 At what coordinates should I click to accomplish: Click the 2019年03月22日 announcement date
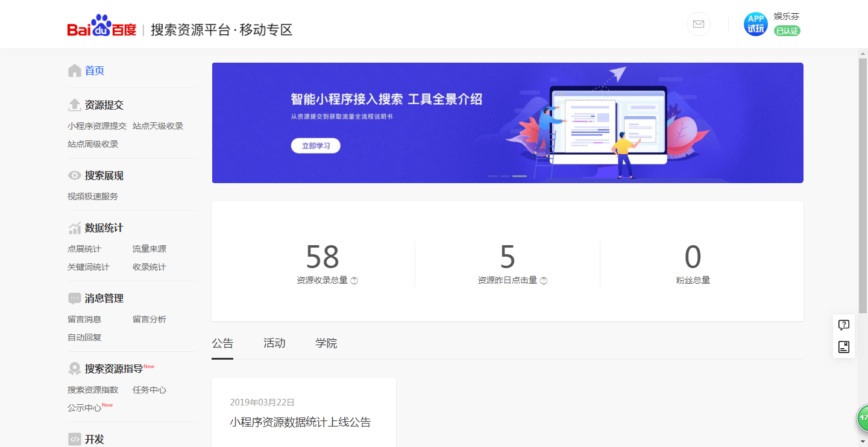[262, 402]
